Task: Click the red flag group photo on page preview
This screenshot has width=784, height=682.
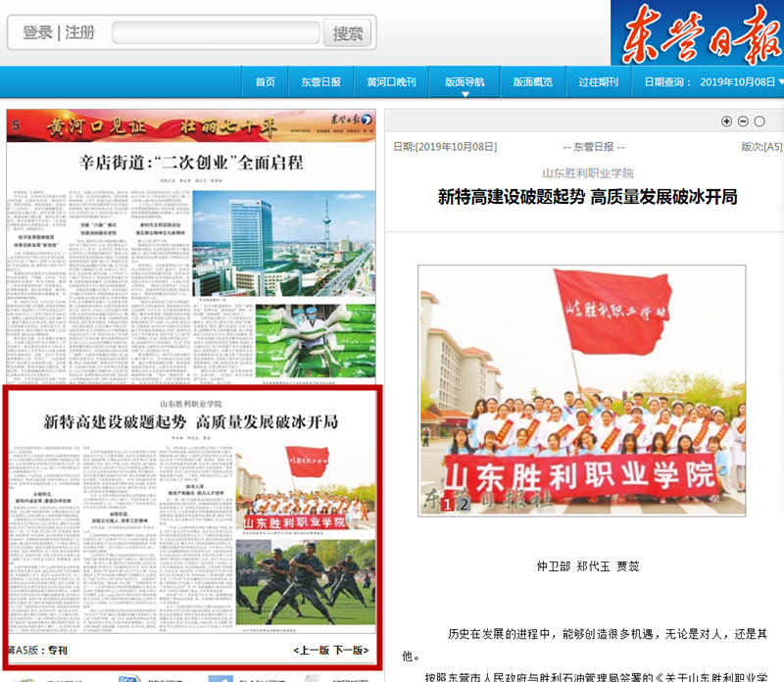Action: click(306, 488)
